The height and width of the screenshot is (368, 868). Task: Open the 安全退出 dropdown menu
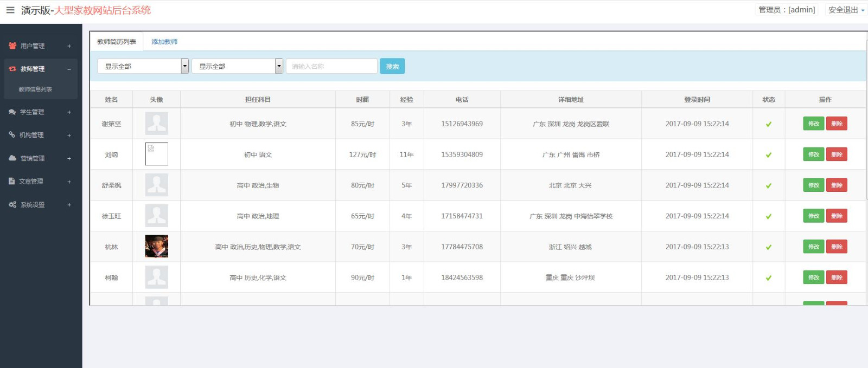(846, 10)
